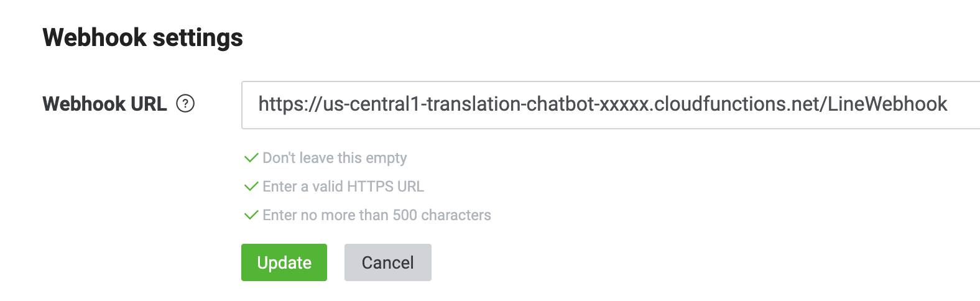980x301 pixels.
Task: Click the "Webhook settings" heading
Action: (142, 37)
